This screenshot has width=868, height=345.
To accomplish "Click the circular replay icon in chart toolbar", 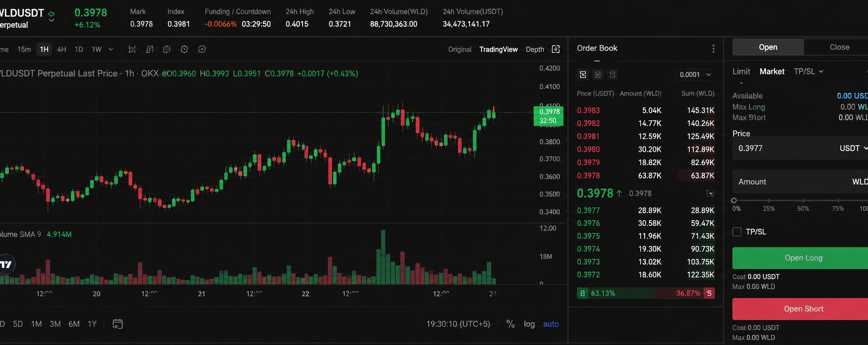I will (202, 49).
